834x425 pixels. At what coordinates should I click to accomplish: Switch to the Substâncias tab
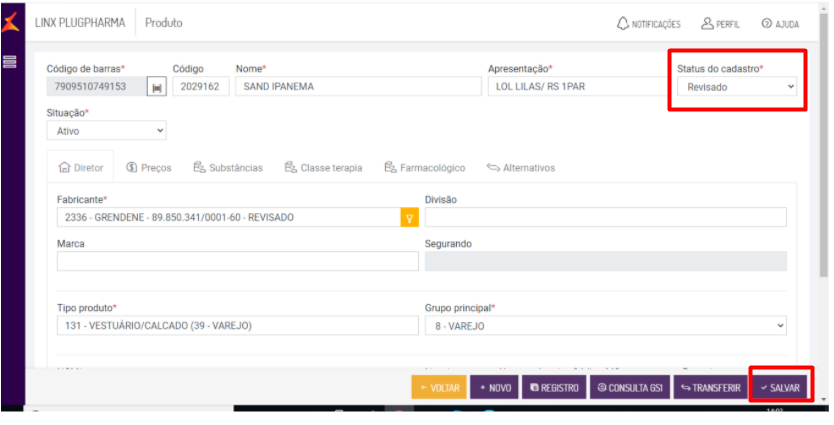228,168
